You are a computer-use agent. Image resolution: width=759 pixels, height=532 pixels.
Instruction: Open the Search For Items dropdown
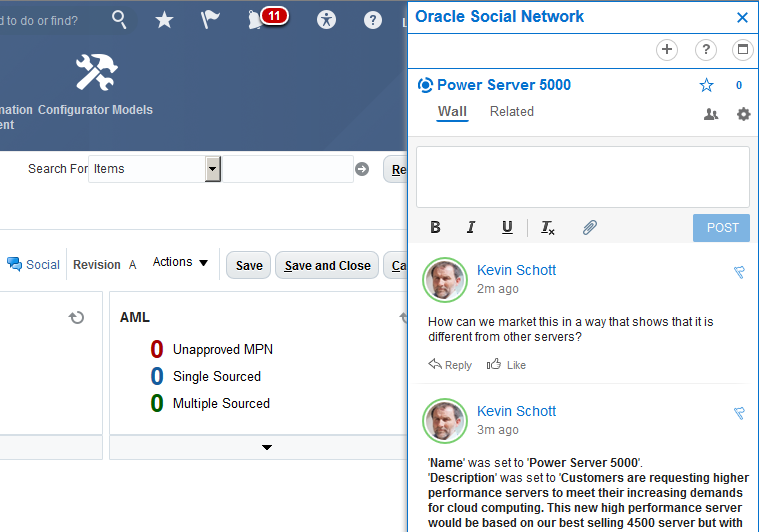213,169
